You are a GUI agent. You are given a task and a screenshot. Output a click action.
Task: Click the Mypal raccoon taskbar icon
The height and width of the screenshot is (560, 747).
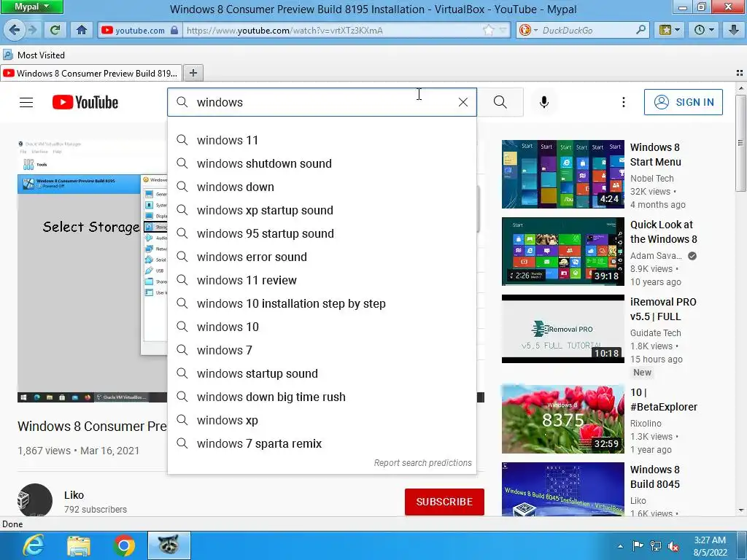169,545
